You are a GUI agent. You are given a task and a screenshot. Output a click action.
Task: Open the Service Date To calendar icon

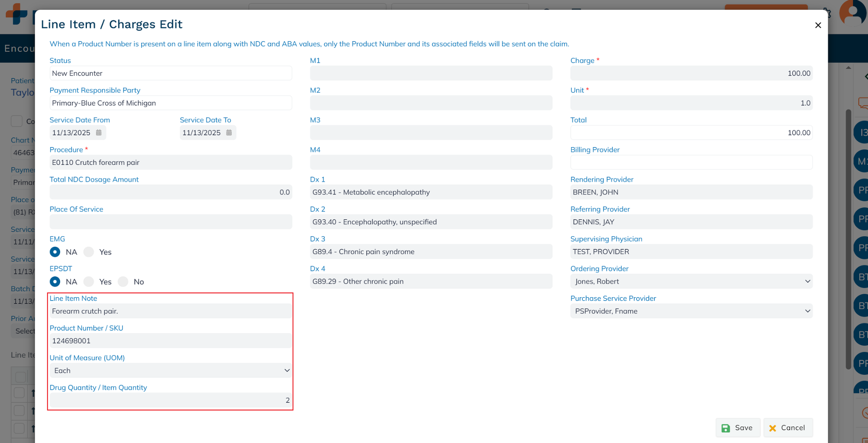(x=229, y=133)
